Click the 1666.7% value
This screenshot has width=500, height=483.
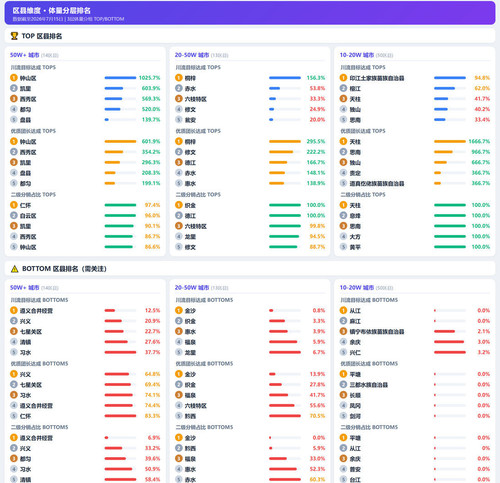click(479, 141)
